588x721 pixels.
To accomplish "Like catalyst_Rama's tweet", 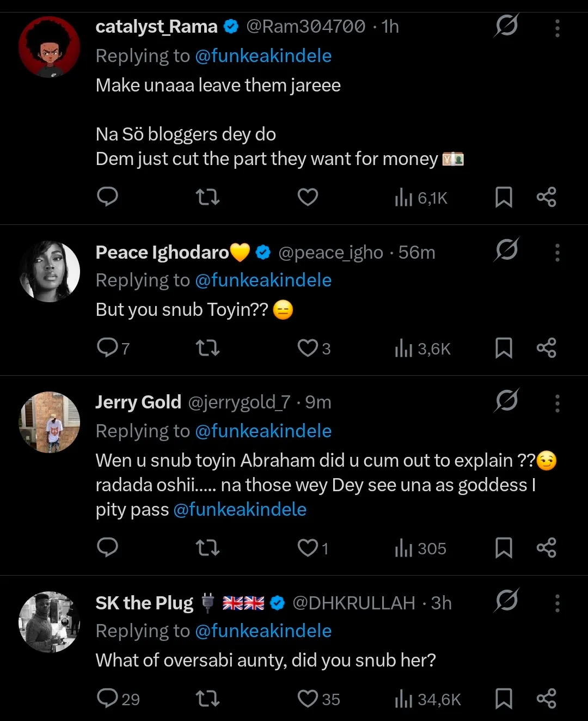I will (x=308, y=197).
